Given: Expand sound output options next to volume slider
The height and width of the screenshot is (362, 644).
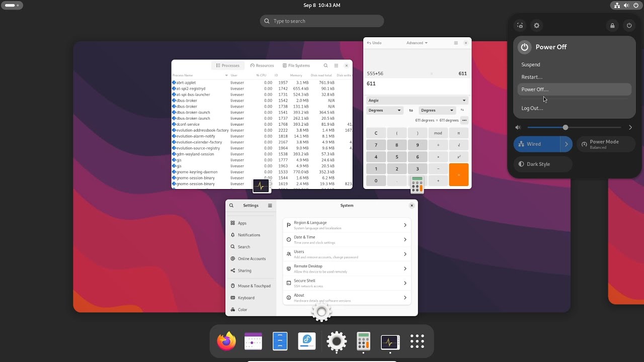Looking at the screenshot, I should click(630, 127).
